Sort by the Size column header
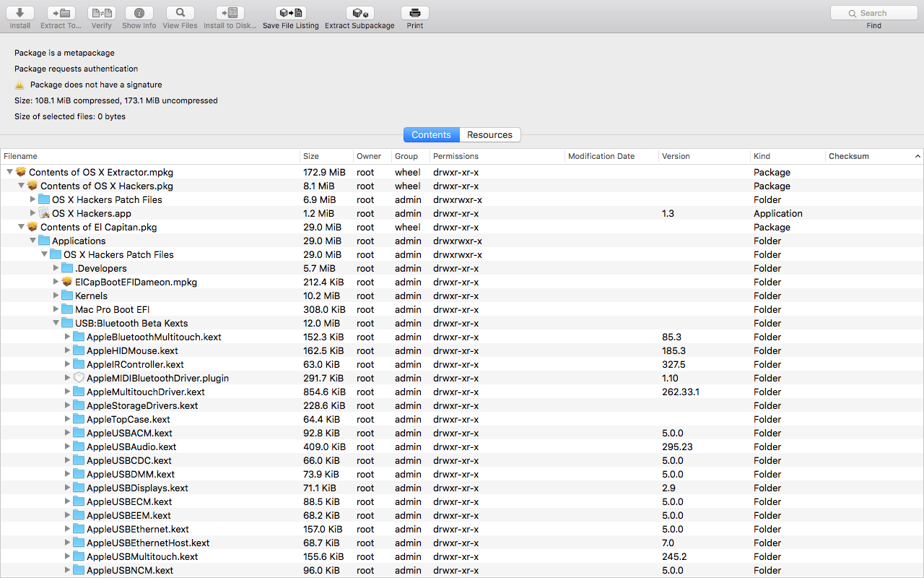This screenshot has width=924, height=578. click(x=326, y=156)
